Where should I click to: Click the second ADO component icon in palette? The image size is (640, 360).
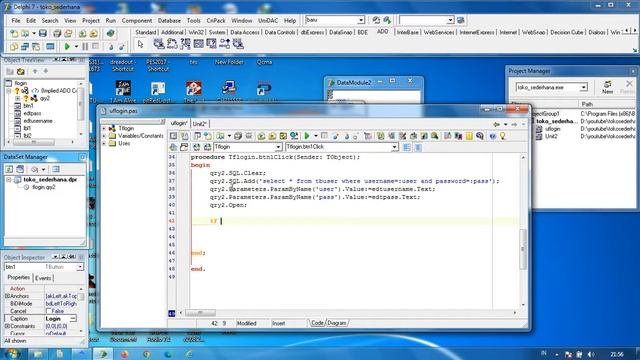172,44
